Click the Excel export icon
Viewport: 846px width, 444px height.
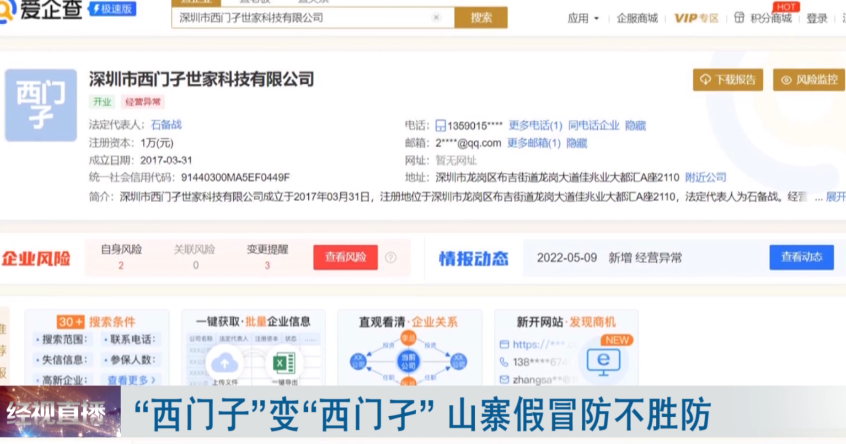pyautogui.click(x=284, y=363)
